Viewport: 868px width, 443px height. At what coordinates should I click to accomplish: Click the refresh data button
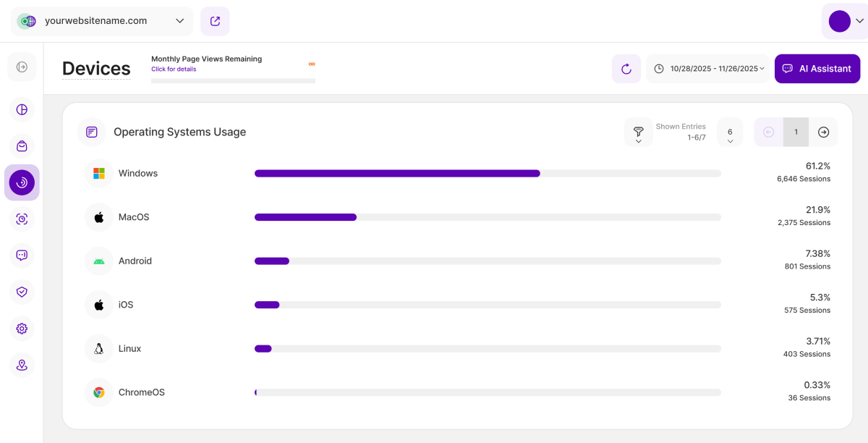click(626, 69)
